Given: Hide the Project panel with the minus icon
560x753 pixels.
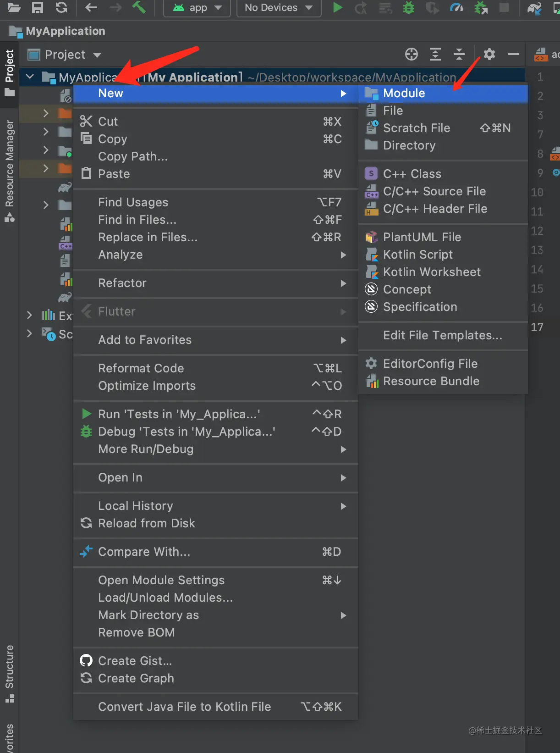Looking at the screenshot, I should [x=513, y=55].
